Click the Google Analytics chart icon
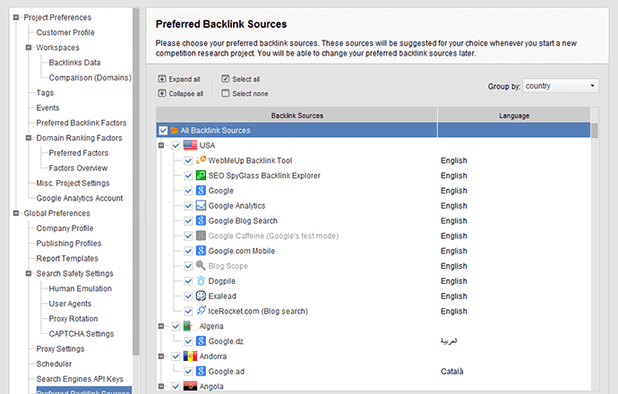Image resolution: width=618 pixels, height=394 pixels. (x=201, y=205)
